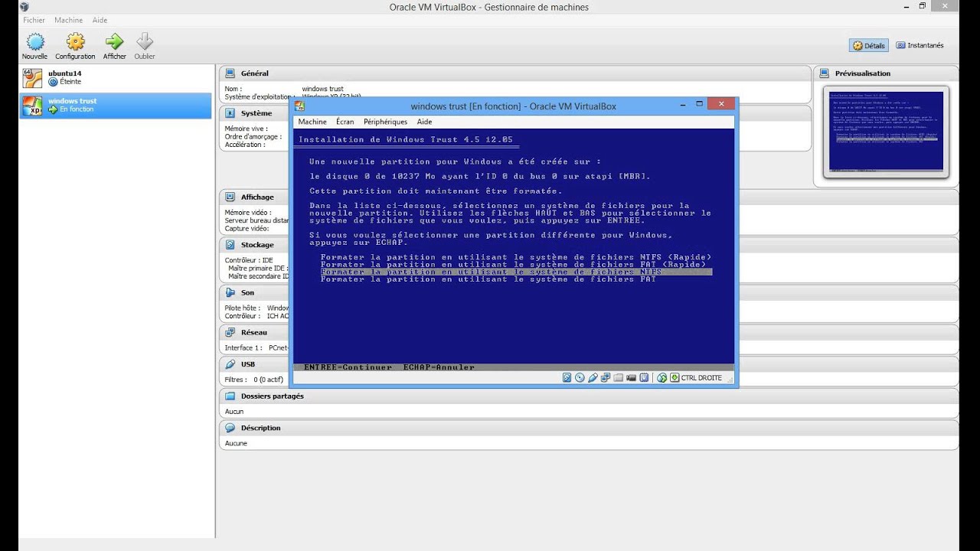Click the Général section icon
This screenshot has height=551, width=980.
click(x=230, y=73)
